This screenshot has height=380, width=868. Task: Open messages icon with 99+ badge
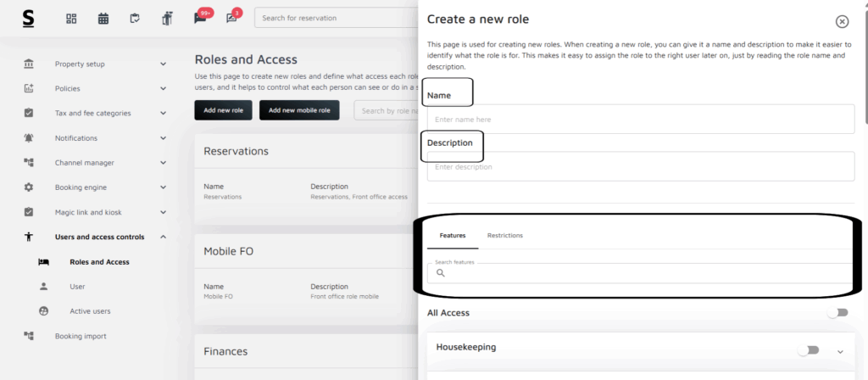click(200, 19)
